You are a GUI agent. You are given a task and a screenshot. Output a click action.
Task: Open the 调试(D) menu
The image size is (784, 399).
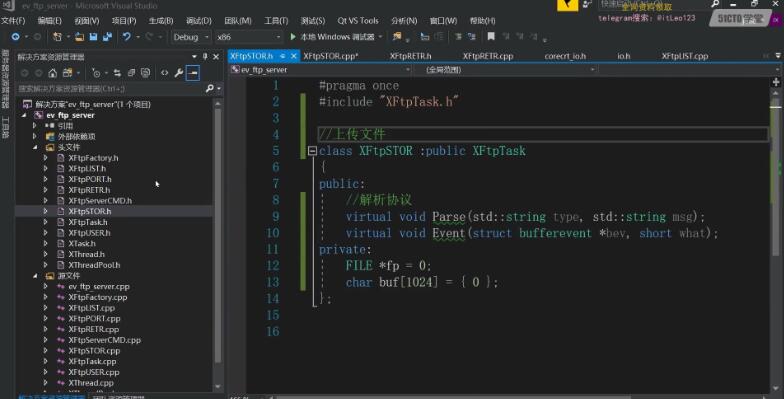[x=198, y=21]
